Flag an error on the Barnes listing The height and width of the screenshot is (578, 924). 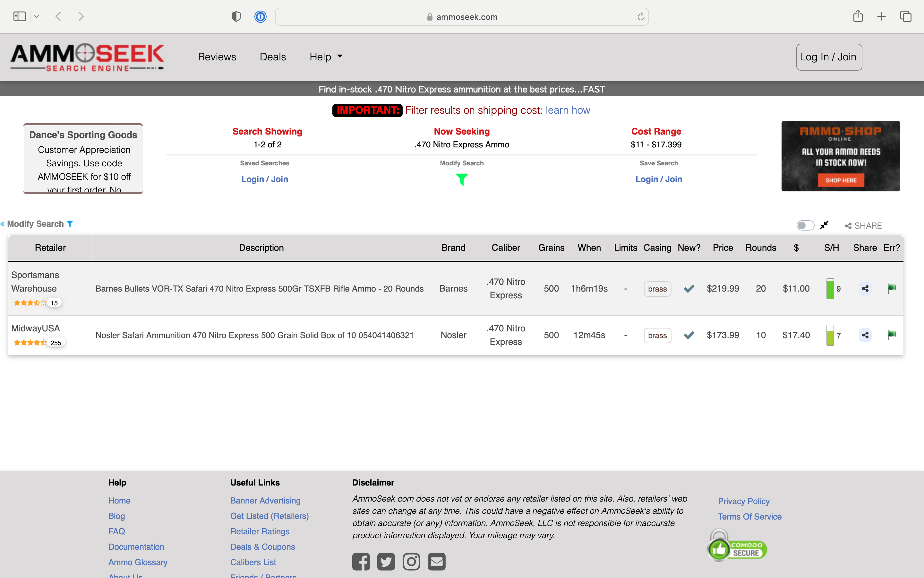(x=892, y=289)
